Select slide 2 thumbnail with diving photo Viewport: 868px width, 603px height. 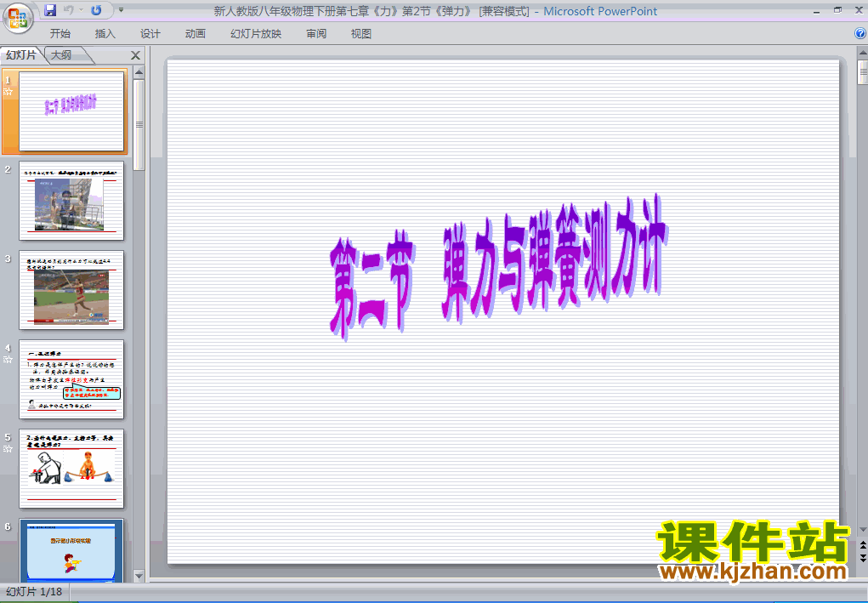pyautogui.click(x=71, y=201)
